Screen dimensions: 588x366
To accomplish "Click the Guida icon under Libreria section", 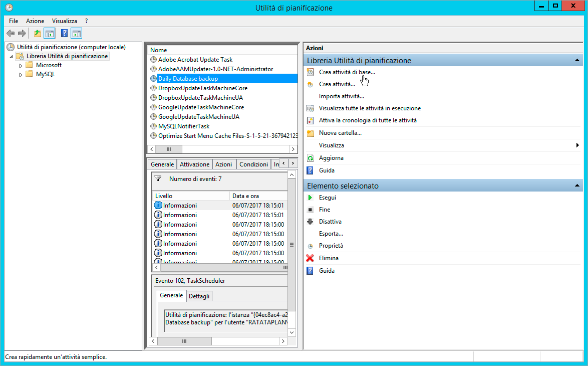I will click(310, 170).
